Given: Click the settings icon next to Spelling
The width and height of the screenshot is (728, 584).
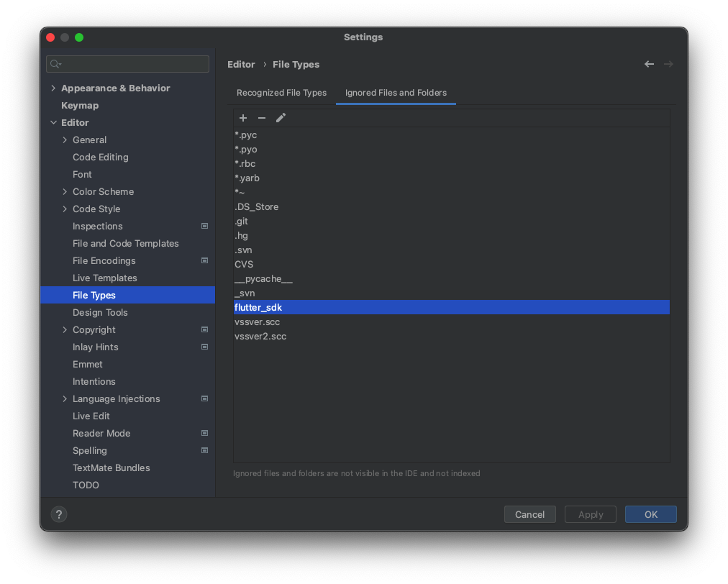Looking at the screenshot, I should point(204,450).
